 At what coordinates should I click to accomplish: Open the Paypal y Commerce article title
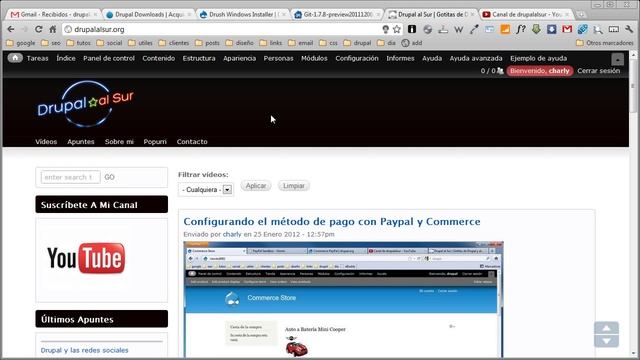click(x=331, y=222)
